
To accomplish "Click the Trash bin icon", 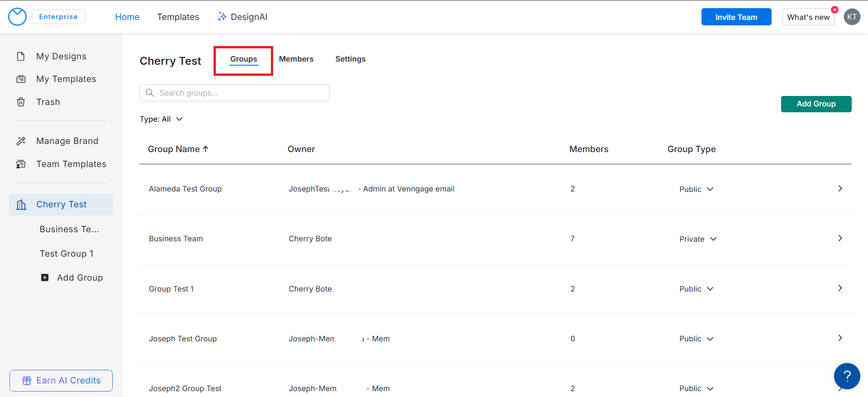I will [21, 102].
